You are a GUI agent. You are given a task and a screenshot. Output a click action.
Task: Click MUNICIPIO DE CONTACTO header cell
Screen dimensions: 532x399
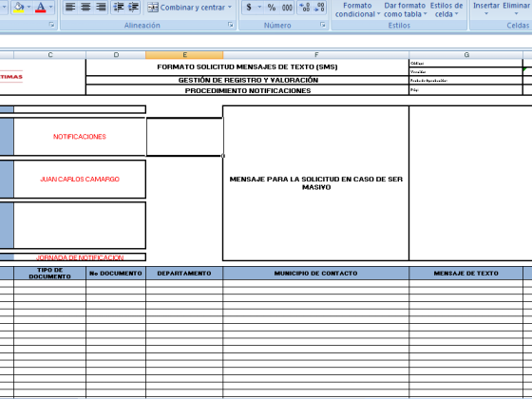point(315,274)
